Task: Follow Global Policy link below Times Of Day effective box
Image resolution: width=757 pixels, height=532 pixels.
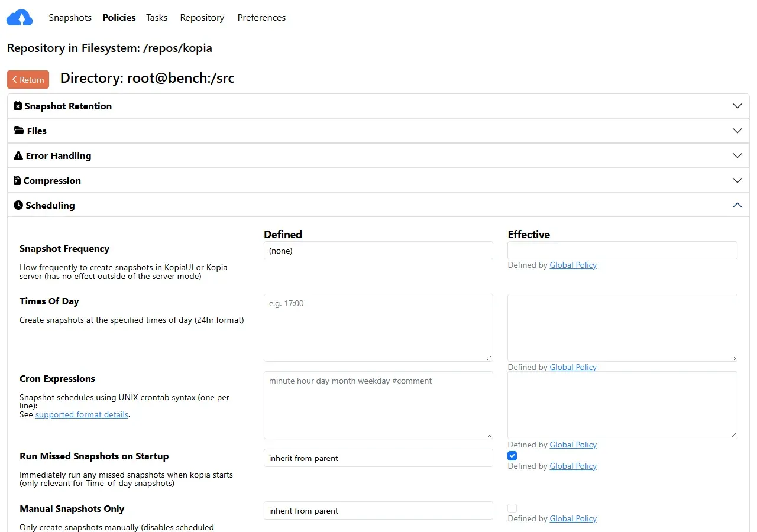Action: click(573, 367)
